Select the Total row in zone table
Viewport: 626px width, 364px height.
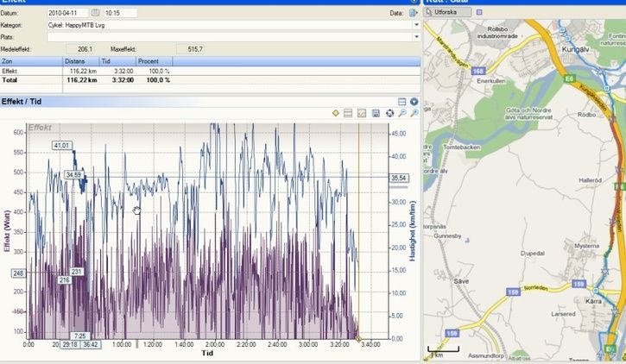coord(210,79)
